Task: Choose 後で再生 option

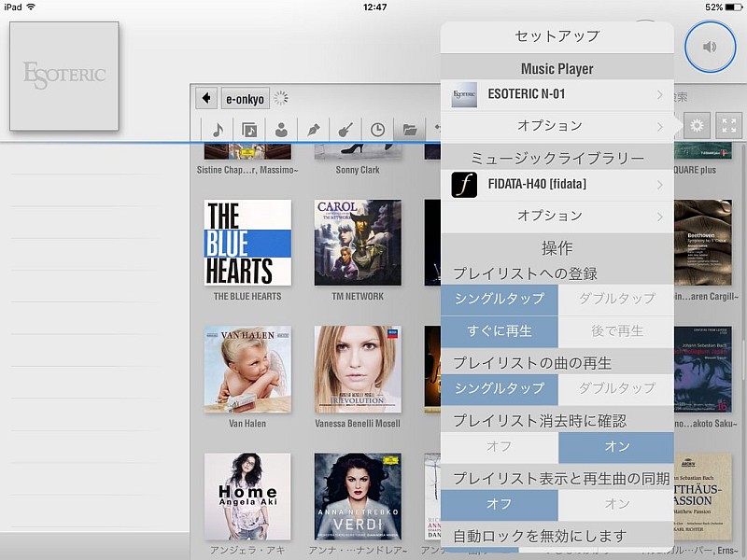Action: tap(616, 331)
